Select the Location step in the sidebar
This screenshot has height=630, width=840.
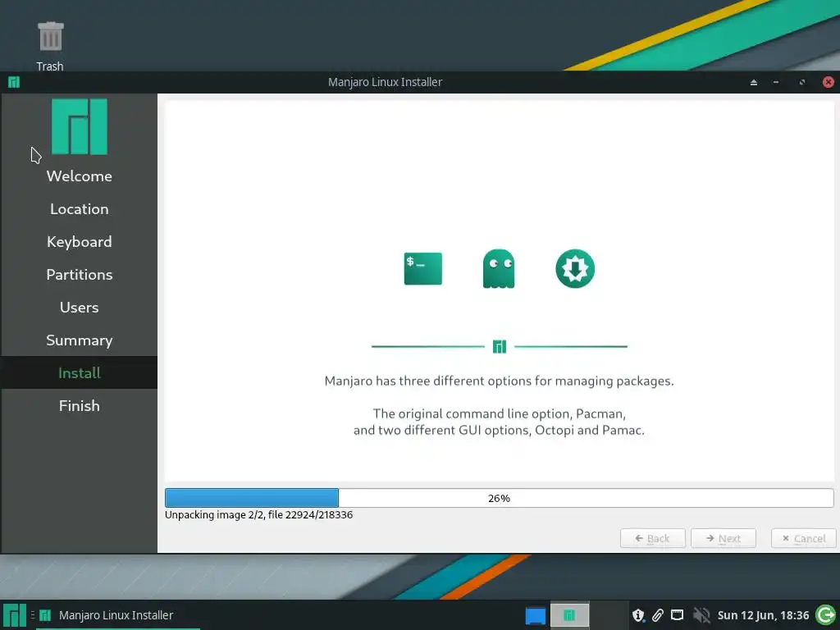(x=80, y=209)
